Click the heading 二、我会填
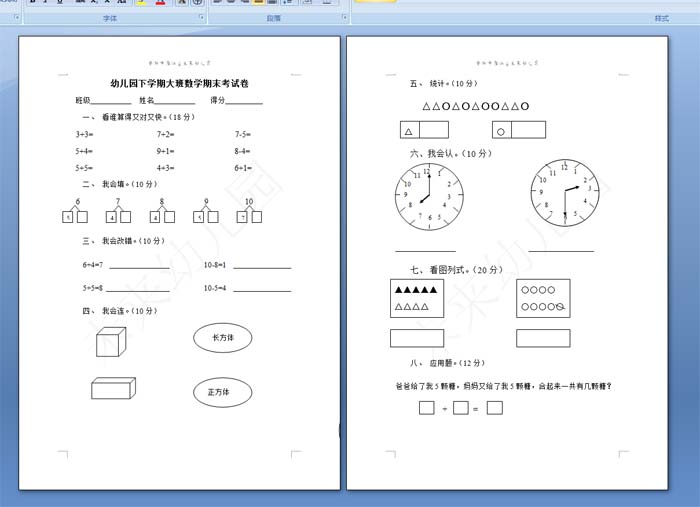The height and width of the screenshot is (507, 700). [x=120, y=184]
